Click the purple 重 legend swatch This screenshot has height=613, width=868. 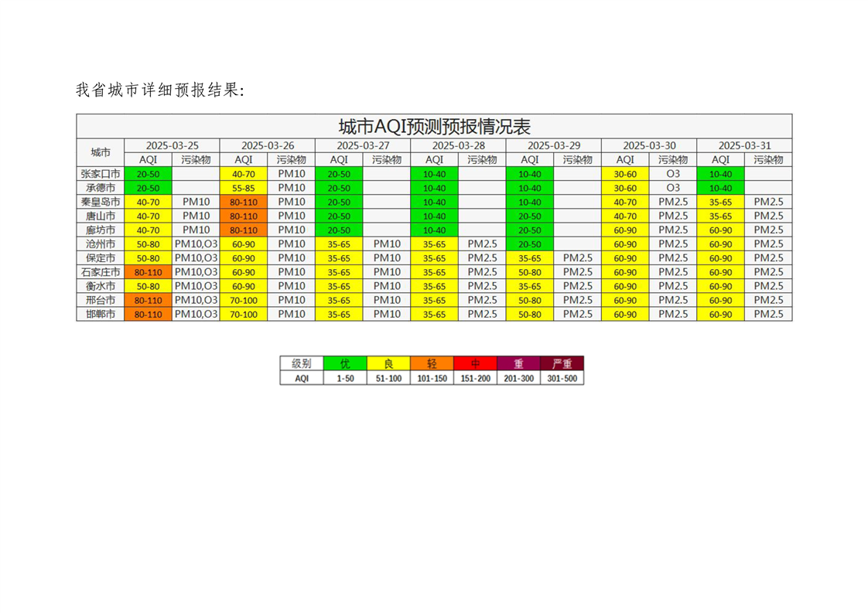pos(518,363)
